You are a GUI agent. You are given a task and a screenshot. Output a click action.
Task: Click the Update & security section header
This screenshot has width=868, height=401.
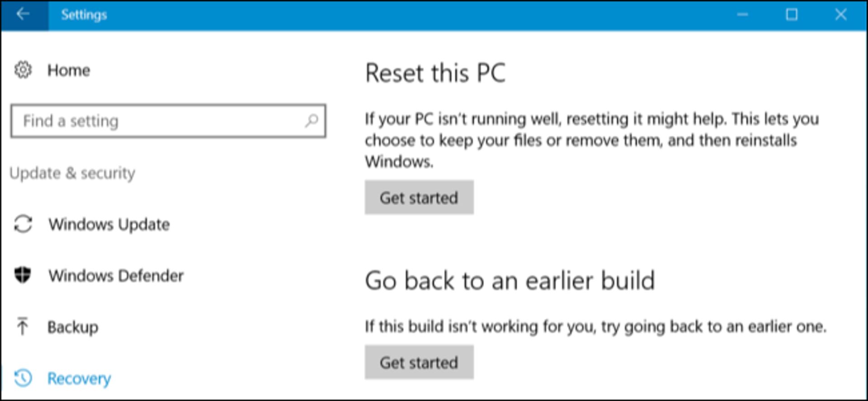point(72,173)
